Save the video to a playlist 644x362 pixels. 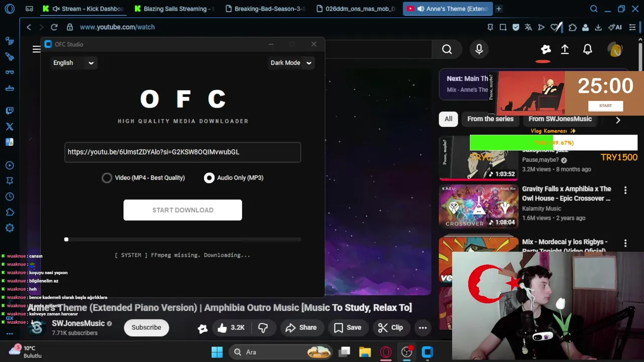pyautogui.click(x=348, y=328)
